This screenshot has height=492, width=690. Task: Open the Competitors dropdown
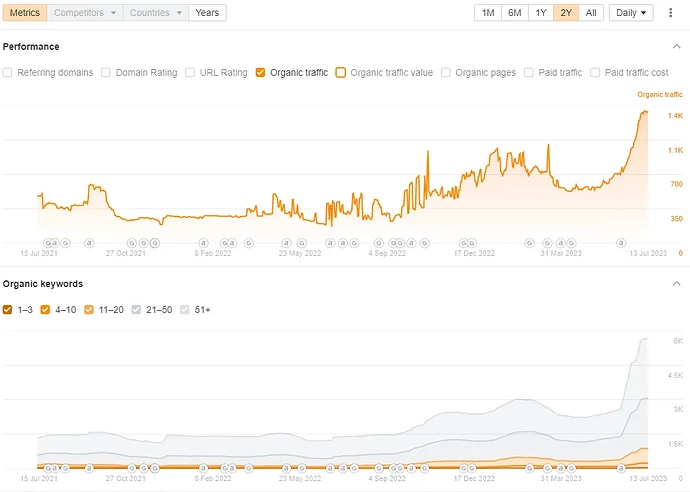[85, 13]
